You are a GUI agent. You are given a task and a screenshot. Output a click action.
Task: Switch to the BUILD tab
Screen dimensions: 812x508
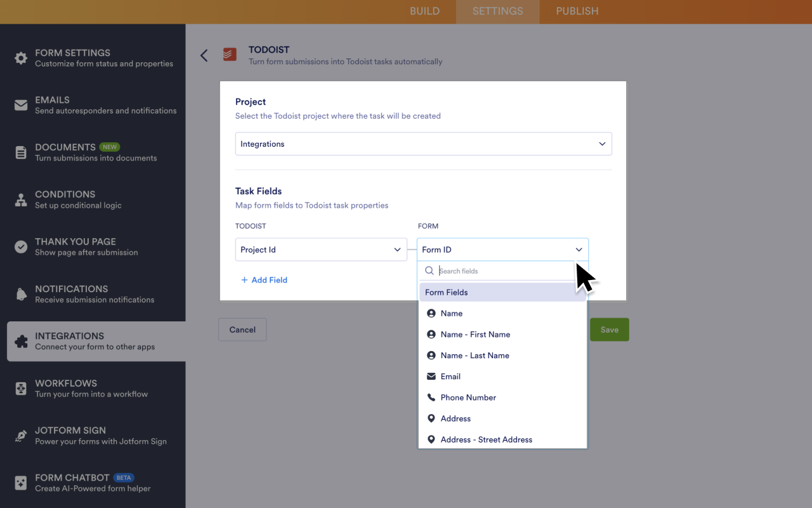(424, 11)
